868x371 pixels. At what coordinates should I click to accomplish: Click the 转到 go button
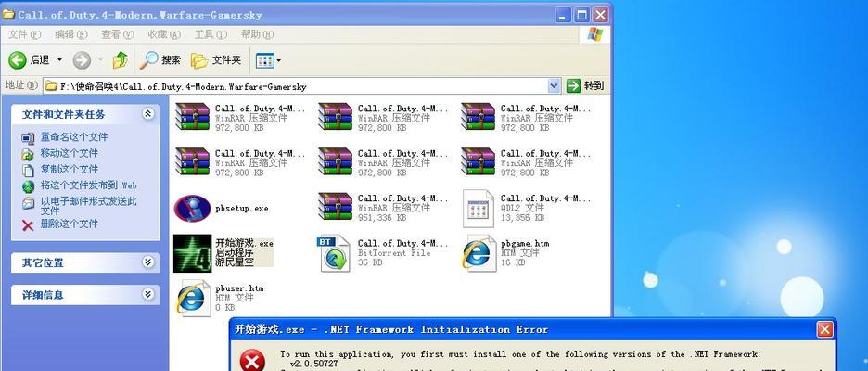(586, 86)
